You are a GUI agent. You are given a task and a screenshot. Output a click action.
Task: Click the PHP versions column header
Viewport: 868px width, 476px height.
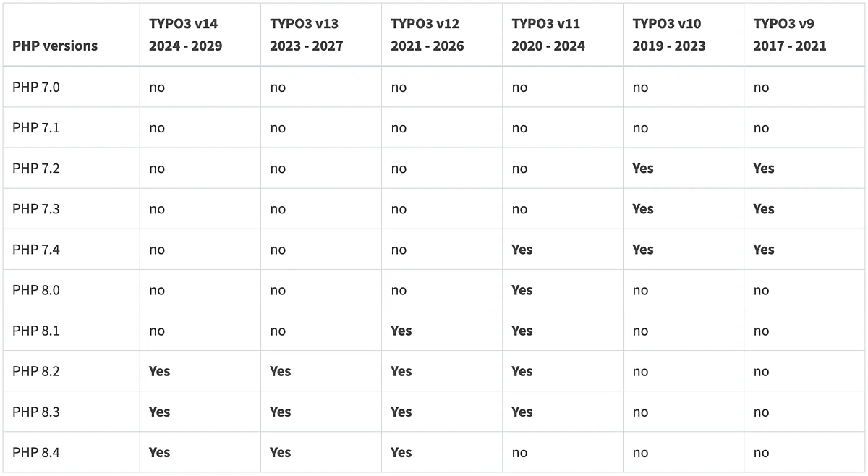pos(55,46)
